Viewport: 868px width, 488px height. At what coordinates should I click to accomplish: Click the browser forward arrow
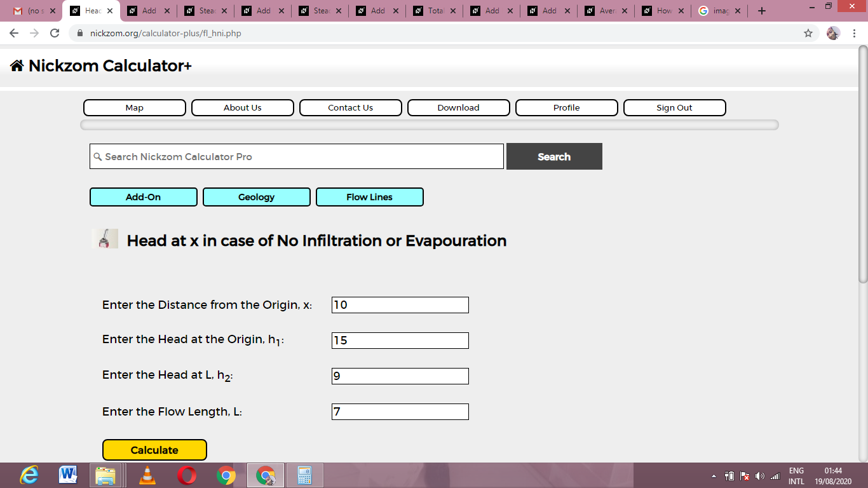point(34,33)
